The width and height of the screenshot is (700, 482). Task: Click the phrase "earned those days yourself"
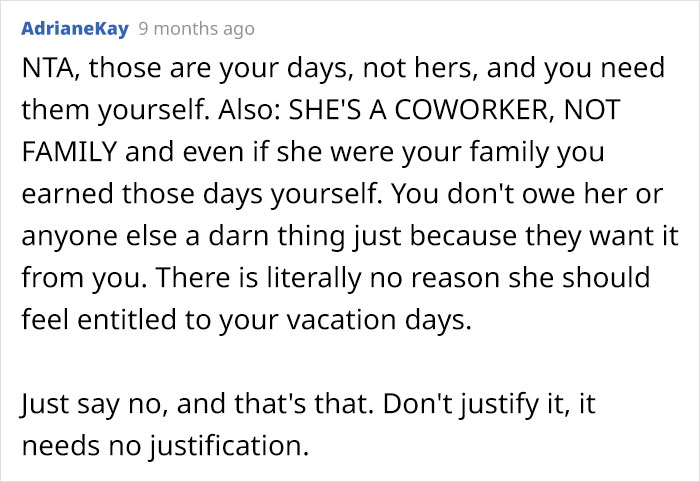pos(200,194)
